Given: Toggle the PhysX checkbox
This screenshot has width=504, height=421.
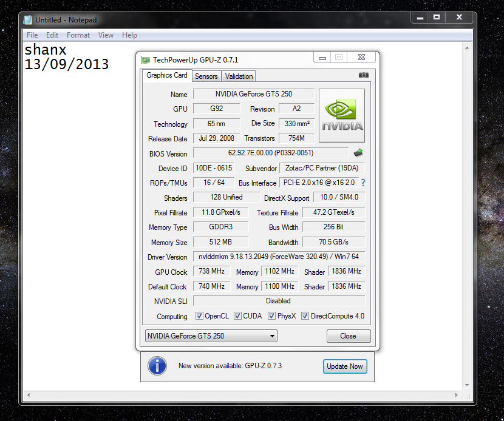Looking at the screenshot, I should 271,316.
